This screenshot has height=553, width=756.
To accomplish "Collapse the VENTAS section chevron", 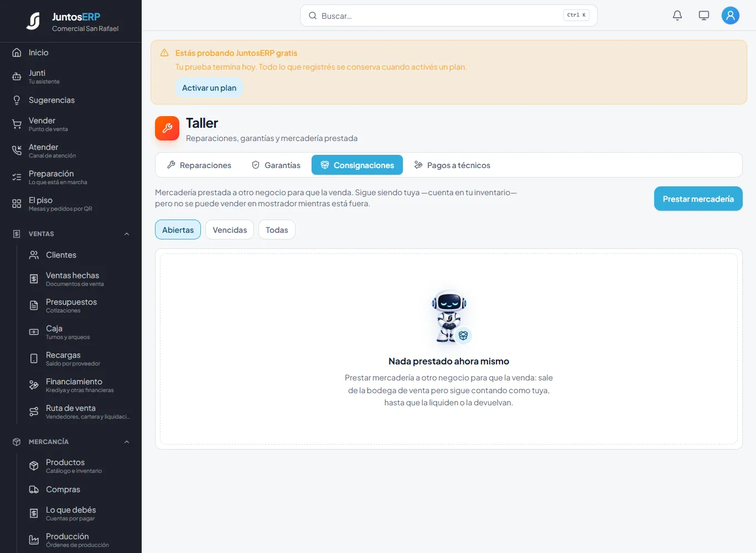I will tap(127, 234).
